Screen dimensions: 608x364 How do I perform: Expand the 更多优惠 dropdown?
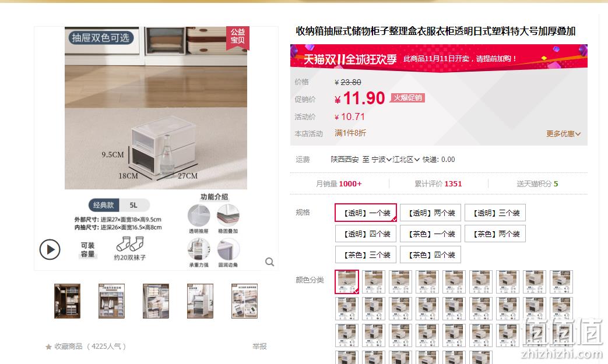pyautogui.click(x=564, y=133)
